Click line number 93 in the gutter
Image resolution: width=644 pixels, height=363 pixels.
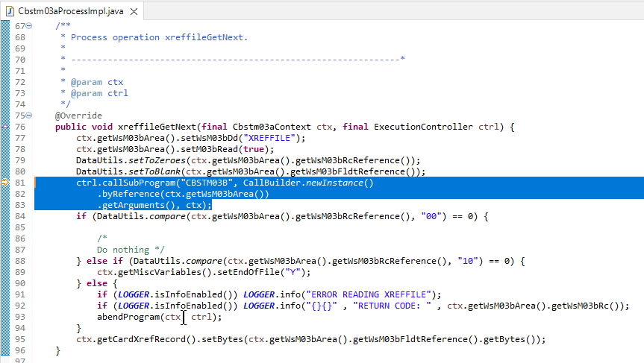click(x=20, y=317)
